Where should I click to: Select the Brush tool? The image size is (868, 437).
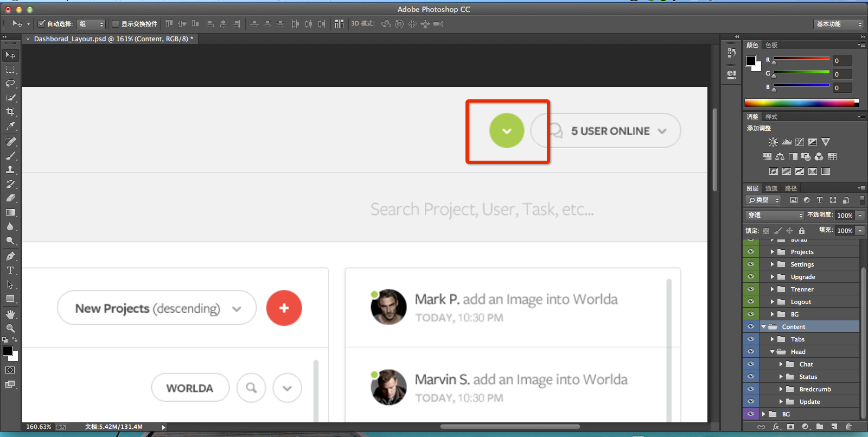(10, 156)
